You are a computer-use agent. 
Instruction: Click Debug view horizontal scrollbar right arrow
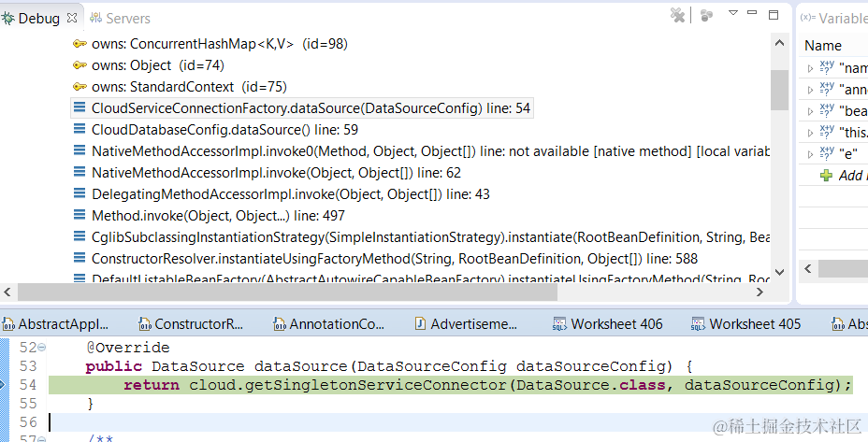coord(760,292)
